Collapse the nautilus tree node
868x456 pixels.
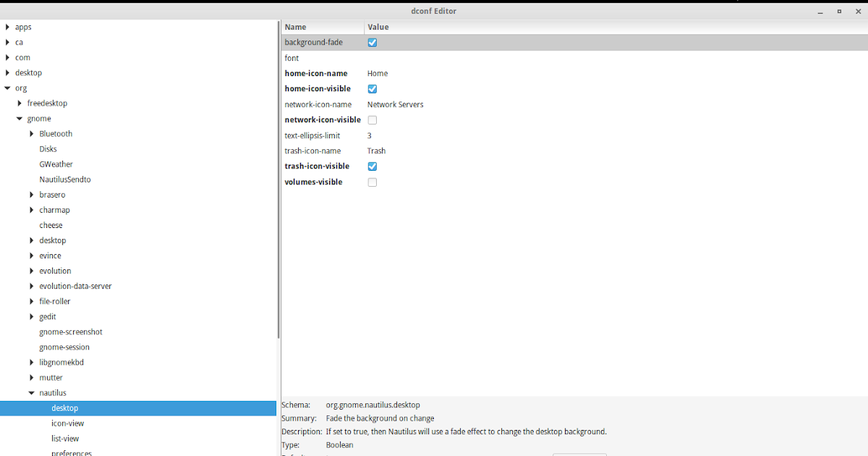coord(32,393)
